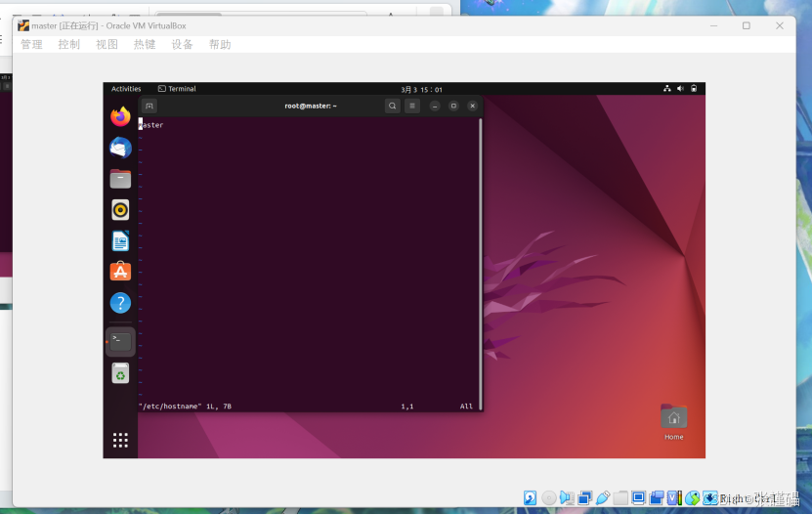Click the USB devices status icon
The width and height of the screenshot is (812, 515).
pyautogui.click(x=602, y=498)
